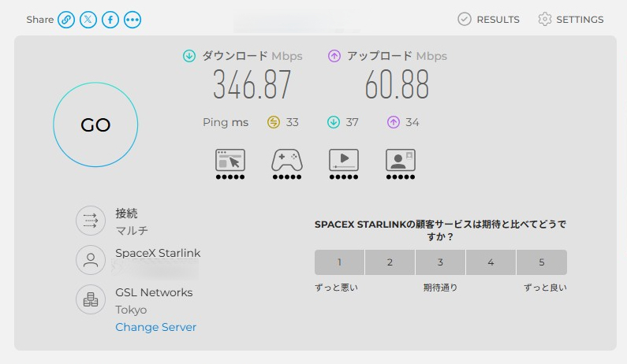Image resolution: width=627 pixels, height=364 pixels.
Task: Toggle the multi connection mode icon
Action: [91, 221]
